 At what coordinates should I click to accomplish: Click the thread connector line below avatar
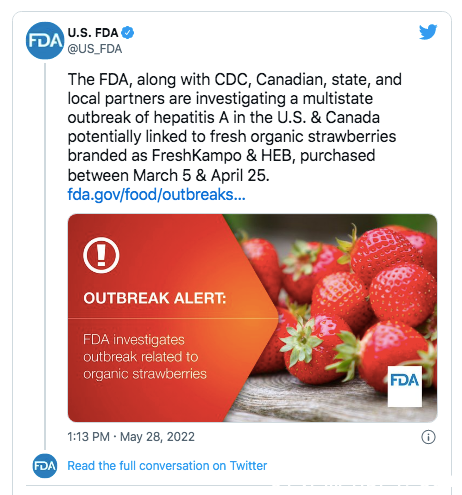click(45, 255)
